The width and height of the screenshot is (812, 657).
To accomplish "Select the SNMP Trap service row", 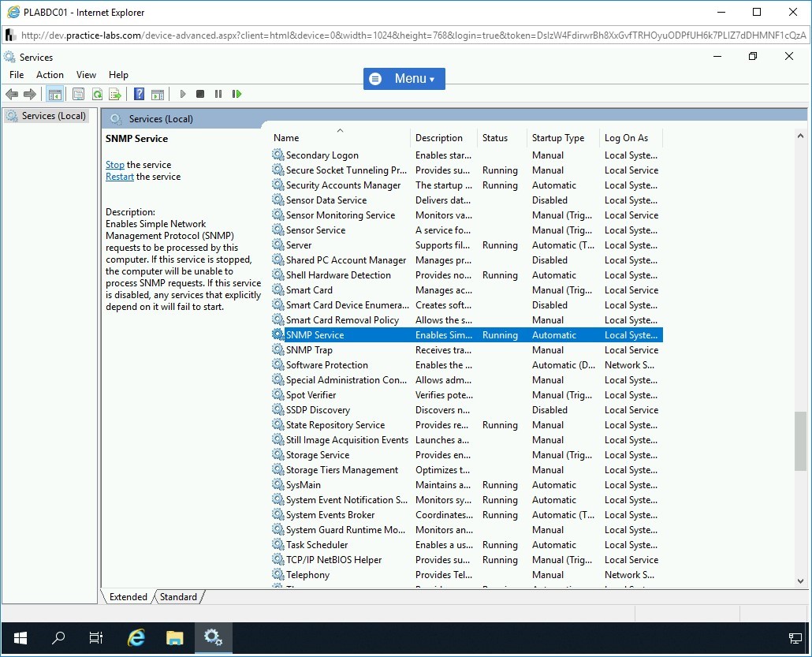I will 309,350.
